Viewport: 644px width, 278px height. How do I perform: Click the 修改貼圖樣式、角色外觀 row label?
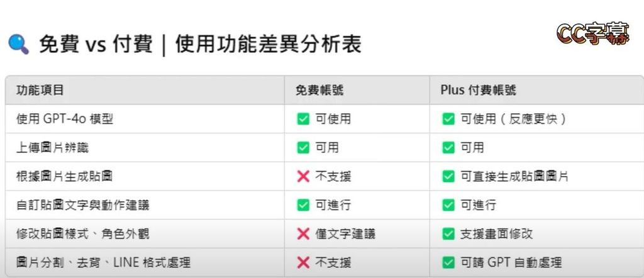coord(82,234)
